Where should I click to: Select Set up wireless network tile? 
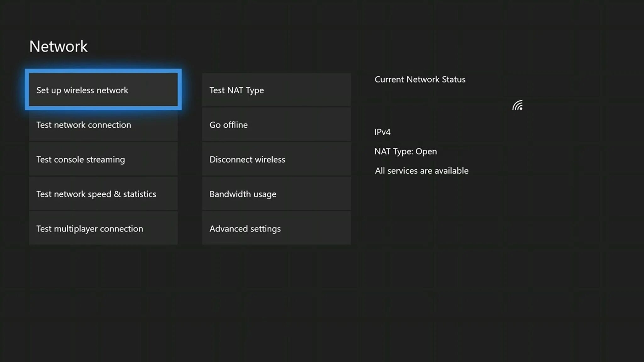point(103,90)
